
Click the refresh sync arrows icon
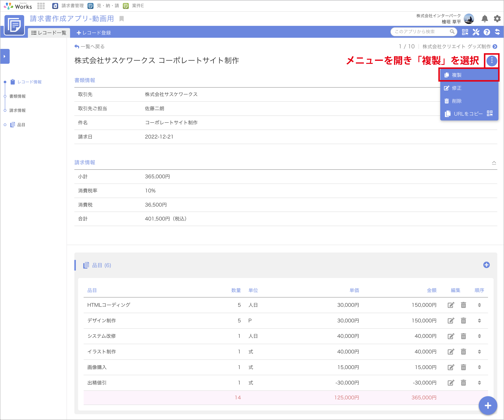click(x=497, y=32)
